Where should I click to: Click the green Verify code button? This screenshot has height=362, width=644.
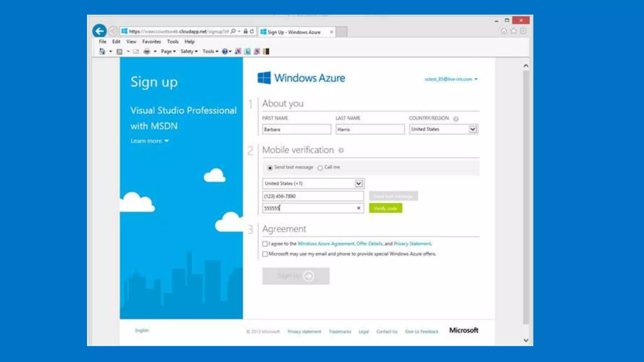click(385, 208)
